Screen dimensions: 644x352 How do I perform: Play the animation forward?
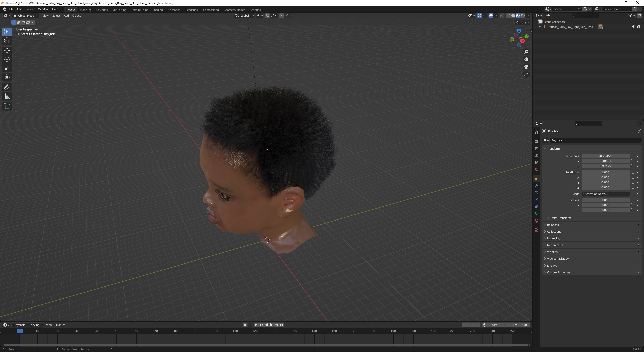271,325
